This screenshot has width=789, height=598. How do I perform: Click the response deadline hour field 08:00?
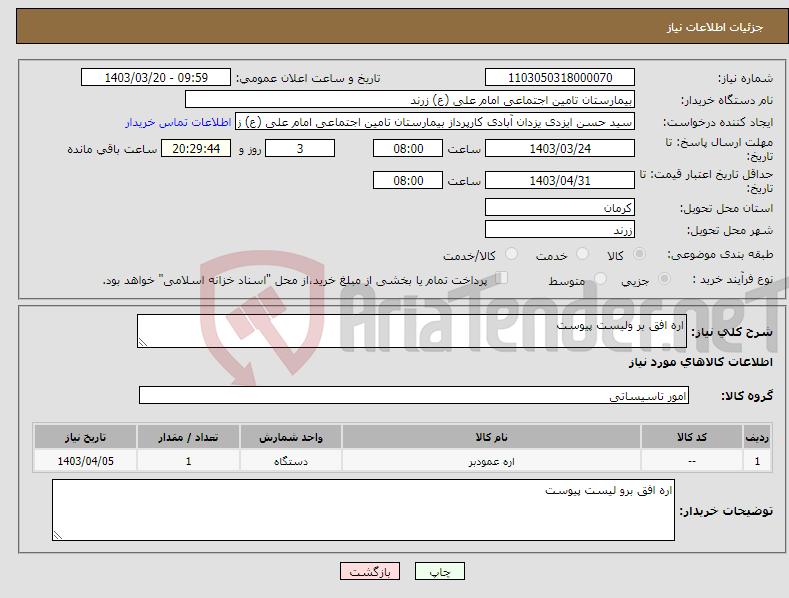click(408, 148)
